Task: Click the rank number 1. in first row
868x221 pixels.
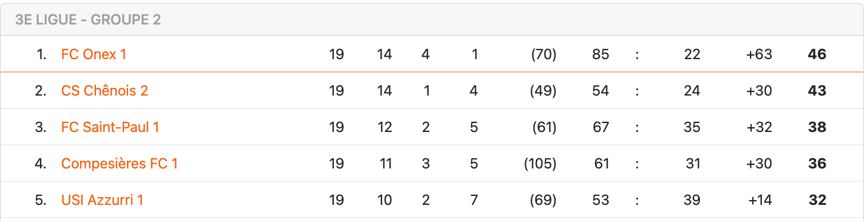Action: click(x=41, y=54)
